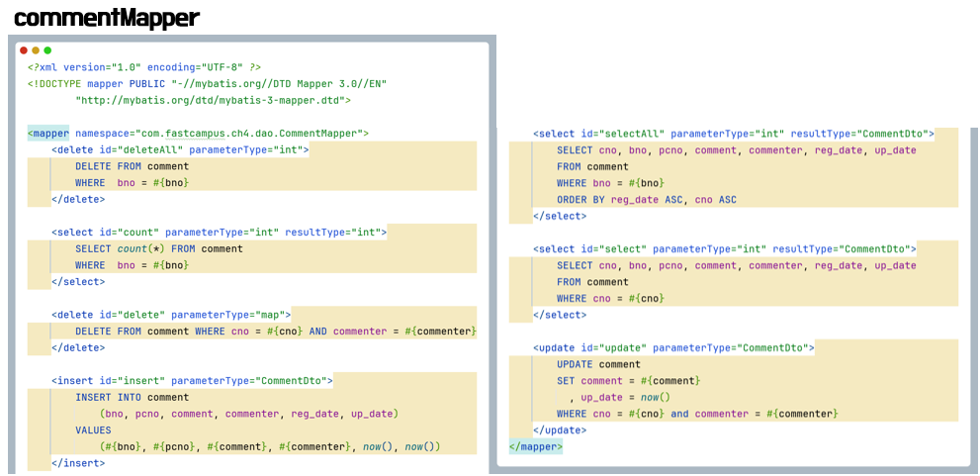
Task: Click the '</update>' closing tag
Action: click(560, 430)
